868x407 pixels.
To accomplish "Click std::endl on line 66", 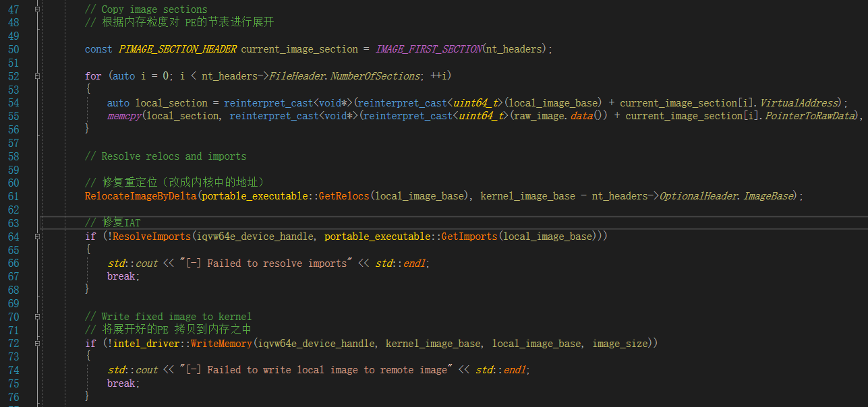I will (x=402, y=263).
